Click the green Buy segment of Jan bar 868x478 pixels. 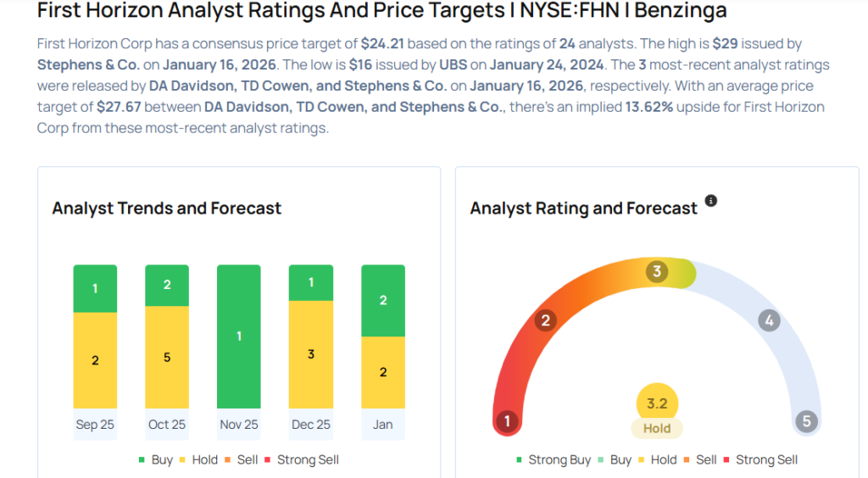click(x=383, y=301)
